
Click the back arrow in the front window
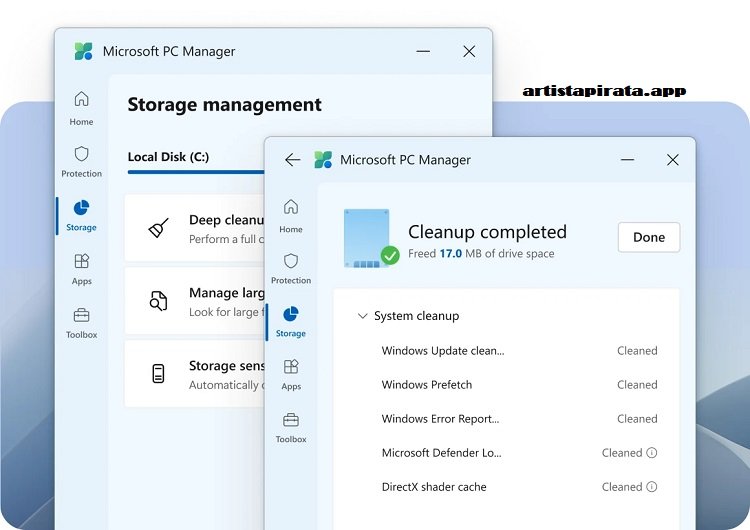[292, 160]
